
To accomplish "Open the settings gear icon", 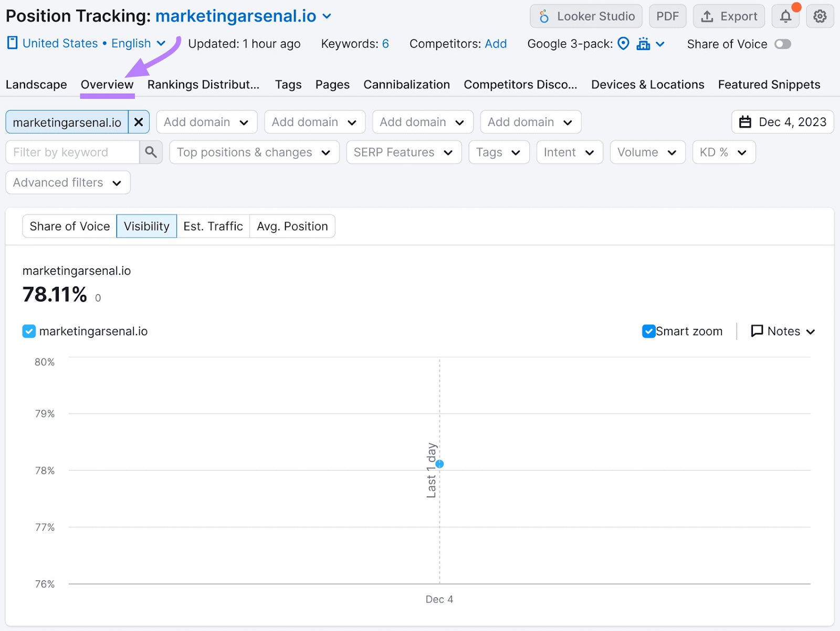I will coord(820,16).
